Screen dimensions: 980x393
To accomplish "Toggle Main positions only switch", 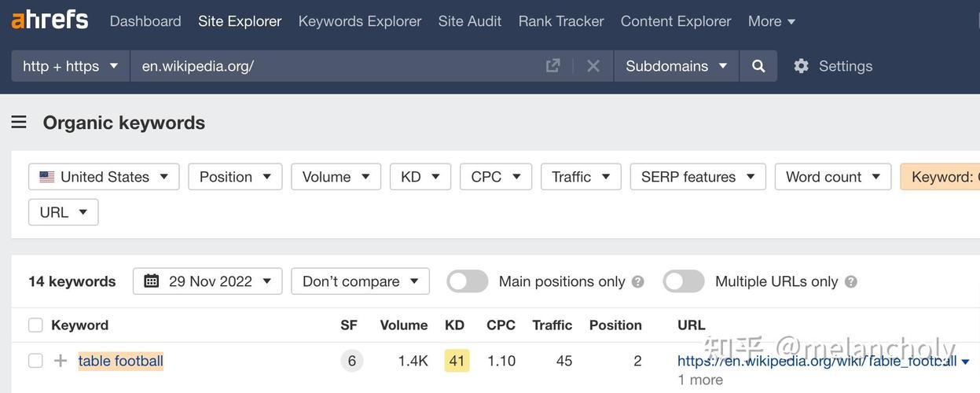I will click(468, 281).
